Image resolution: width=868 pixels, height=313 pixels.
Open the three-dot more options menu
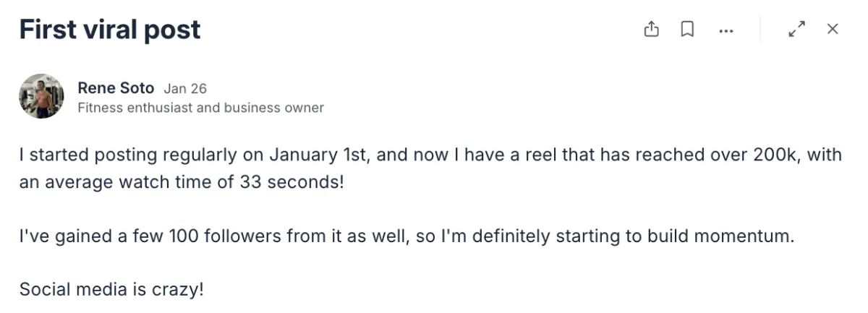tap(726, 30)
